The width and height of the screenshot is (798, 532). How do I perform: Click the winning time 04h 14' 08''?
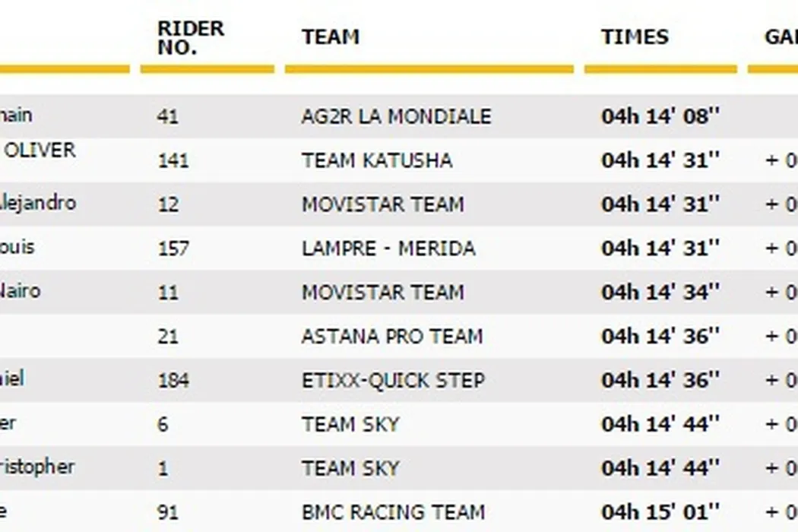660,117
